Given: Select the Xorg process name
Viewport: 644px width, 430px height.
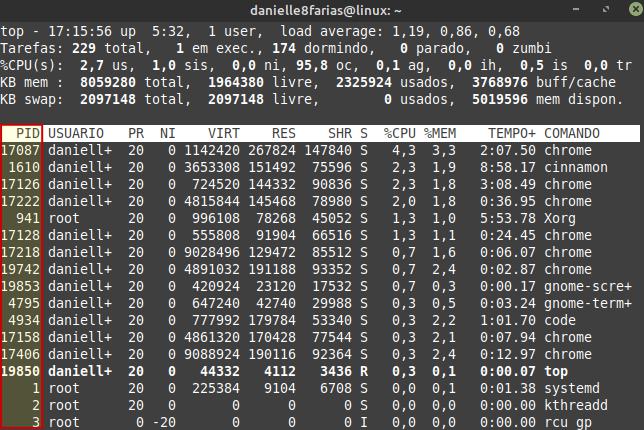Looking at the screenshot, I should click(x=560, y=217).
